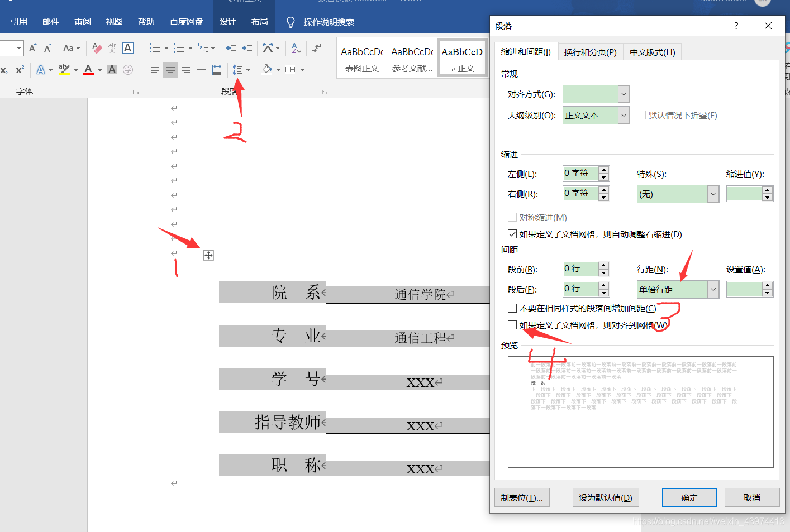790x532 pixels.
Task: Click the dialog help question mark
Action: (736, 26)
